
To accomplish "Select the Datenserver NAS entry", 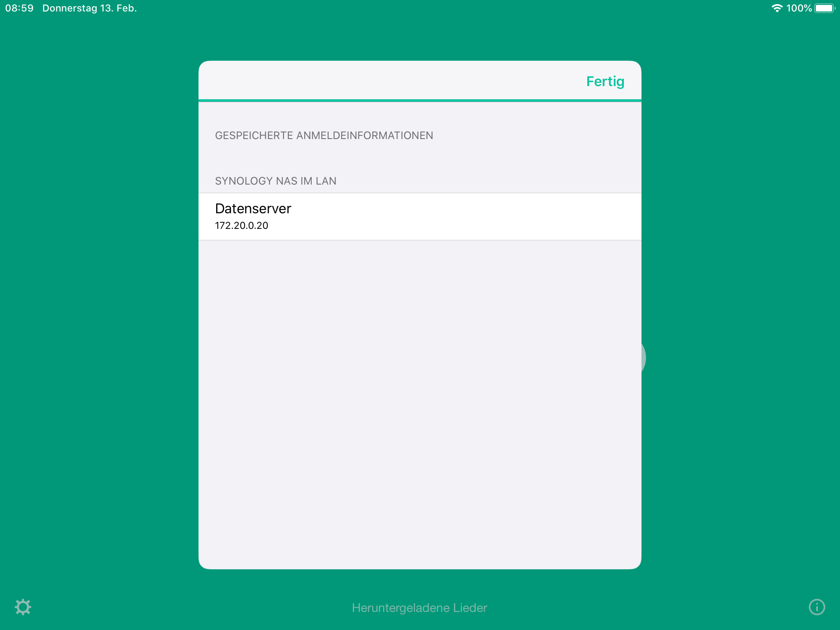I will pos(420,217).
